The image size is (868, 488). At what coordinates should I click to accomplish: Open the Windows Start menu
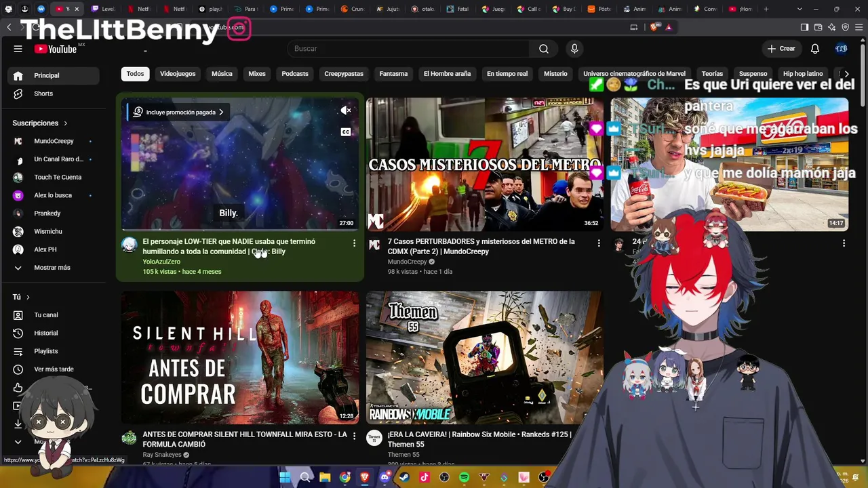(x=285, y=477)
